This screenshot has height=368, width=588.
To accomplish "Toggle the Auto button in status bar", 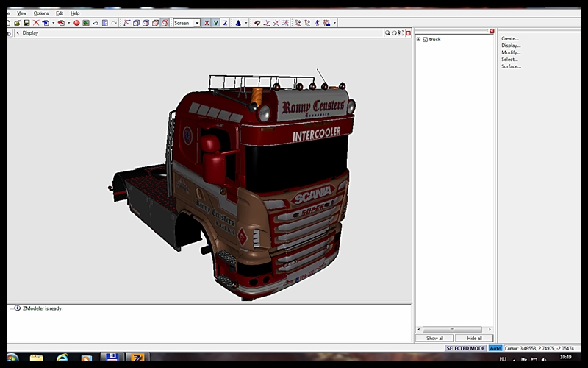I will click(x=495, y=348).
